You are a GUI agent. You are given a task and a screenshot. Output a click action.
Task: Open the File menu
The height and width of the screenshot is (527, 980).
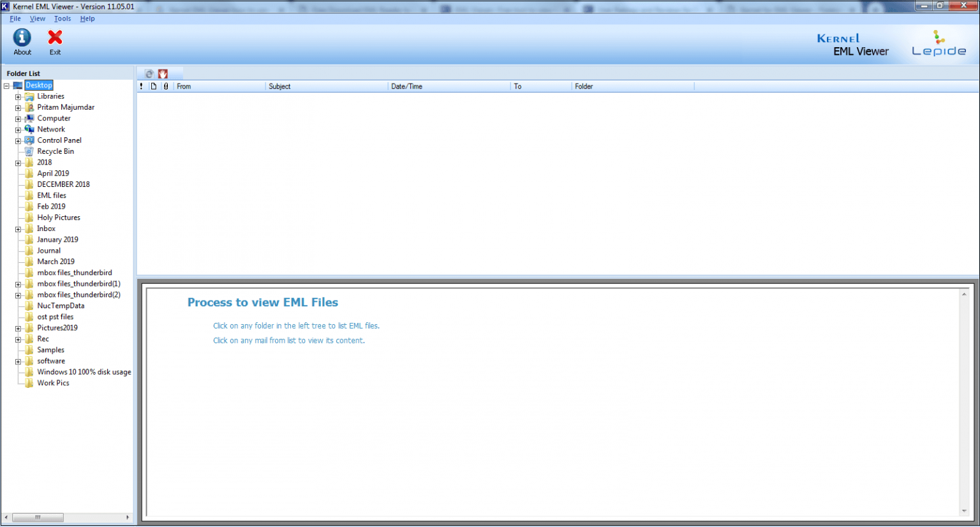click(15, 19)
